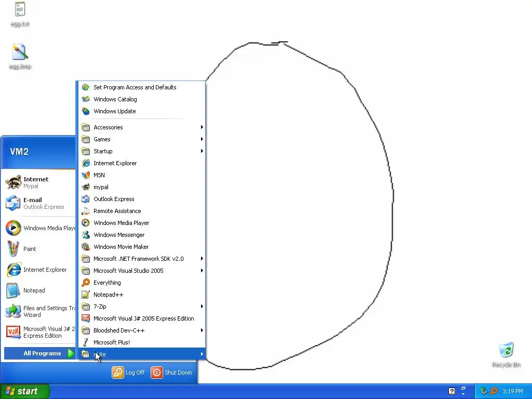The width and height of the screenshot is (532, 399).
Task: Open Microsoft Plus! entry
Action: point(141,342)
